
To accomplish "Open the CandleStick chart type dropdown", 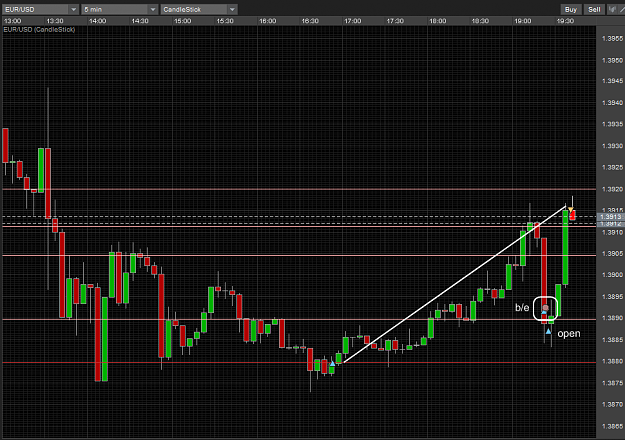I will 199,9.
